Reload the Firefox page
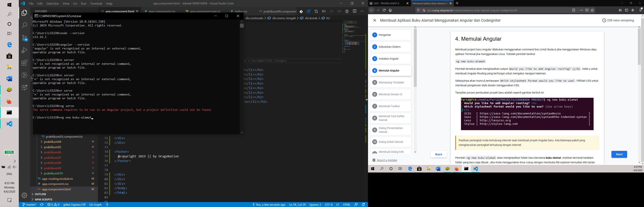The height and width of the screenshot is (207, 644). (x=384, y=10)
